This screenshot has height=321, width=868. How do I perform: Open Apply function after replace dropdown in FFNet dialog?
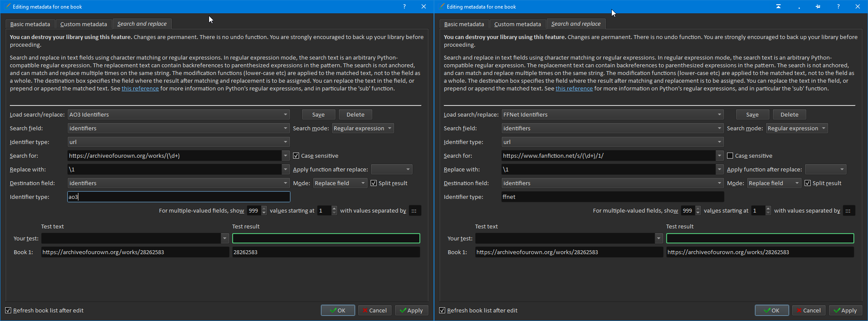pyautogui.click(x=825, y=169)
